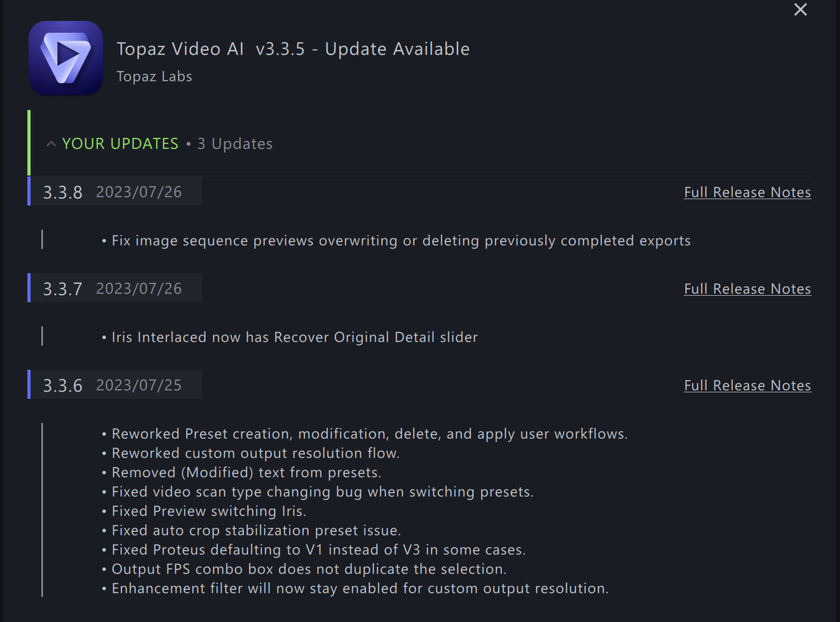Click the vertical bar beside the 3.3.8 notes

coord(42,239)
